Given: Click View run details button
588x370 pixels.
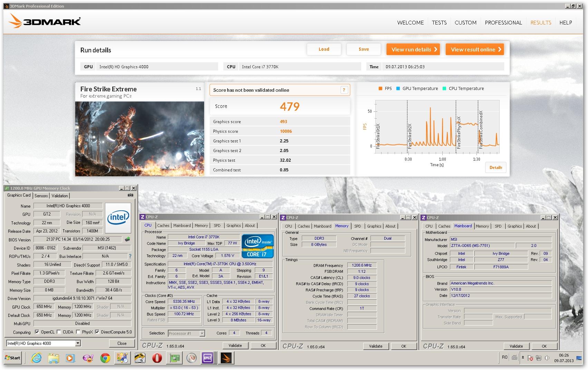Looking at the screenshot, I should [x=413, y=49].
